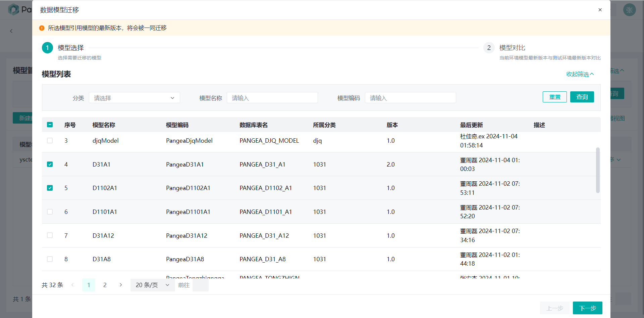Open the 分类 dropdown

click(134, 98)
